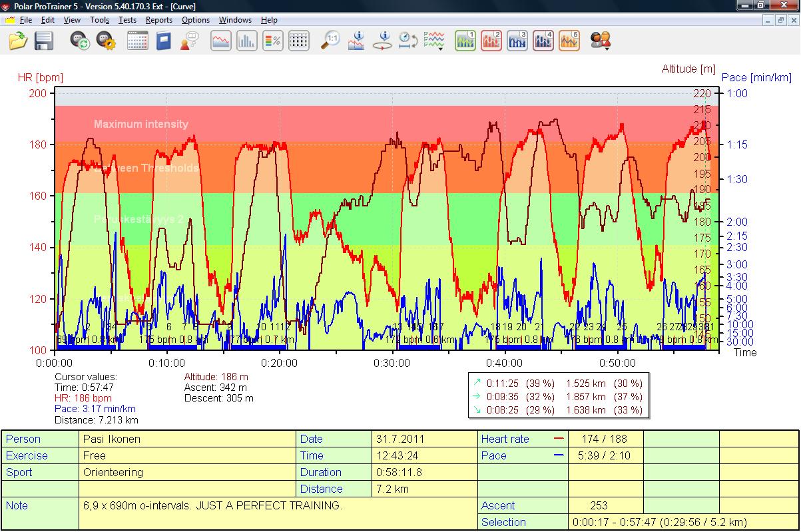Screen dimensions: 801x532
Task: Click the blue training book icon
Action: [x=163, y=41]
